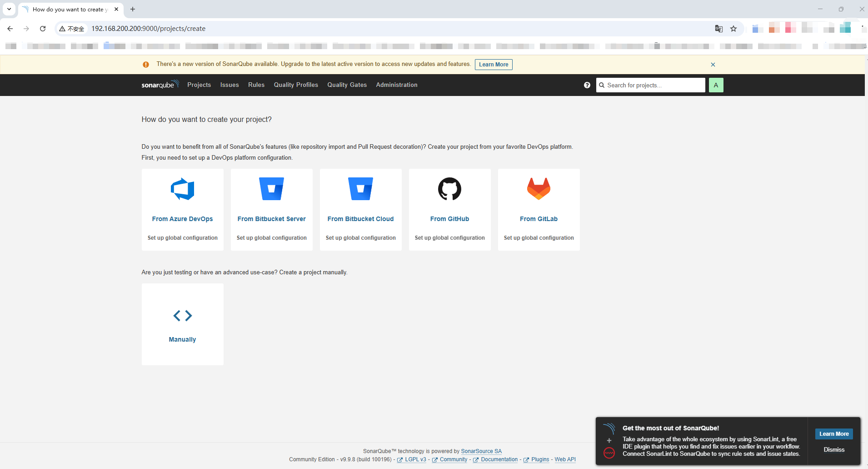Viewport: 868px width, 469px height.
Task: Open the Web API footer link
Action: [x=565, y=459]
